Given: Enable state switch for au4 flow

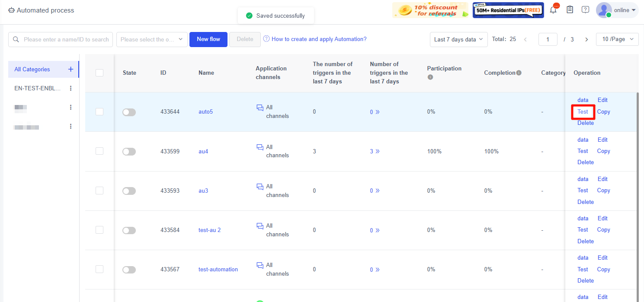Looking at the screenshot, I should (x=129, y=152).
